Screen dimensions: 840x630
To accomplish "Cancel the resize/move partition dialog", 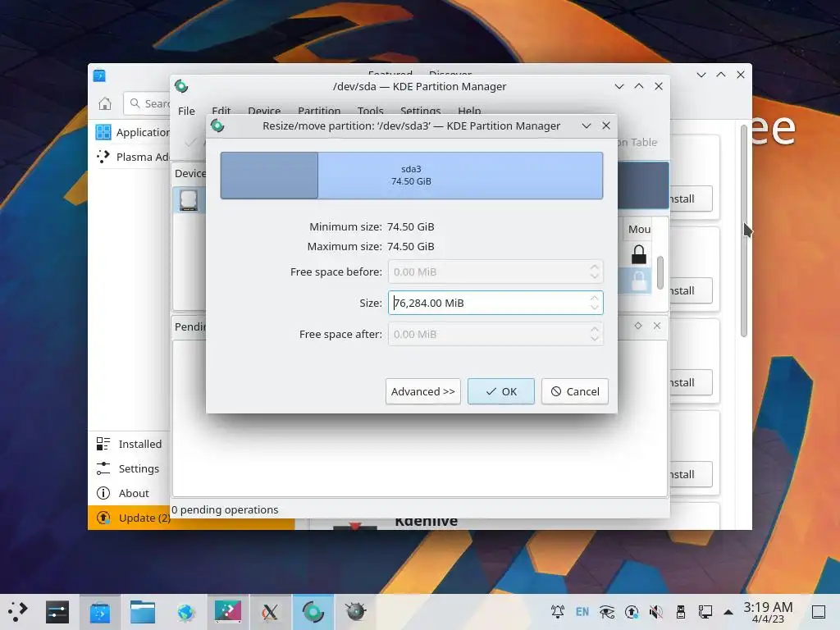I will coord(575,391).
